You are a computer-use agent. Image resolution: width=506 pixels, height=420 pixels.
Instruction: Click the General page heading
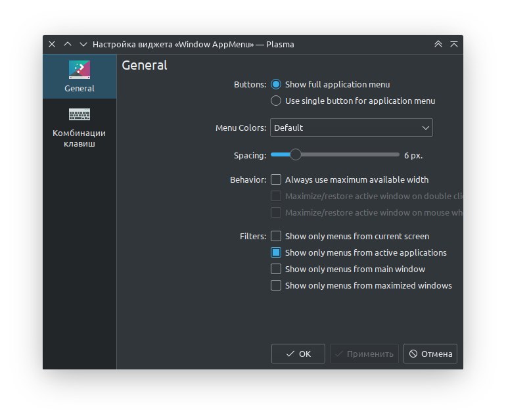(x=145, y=65)
